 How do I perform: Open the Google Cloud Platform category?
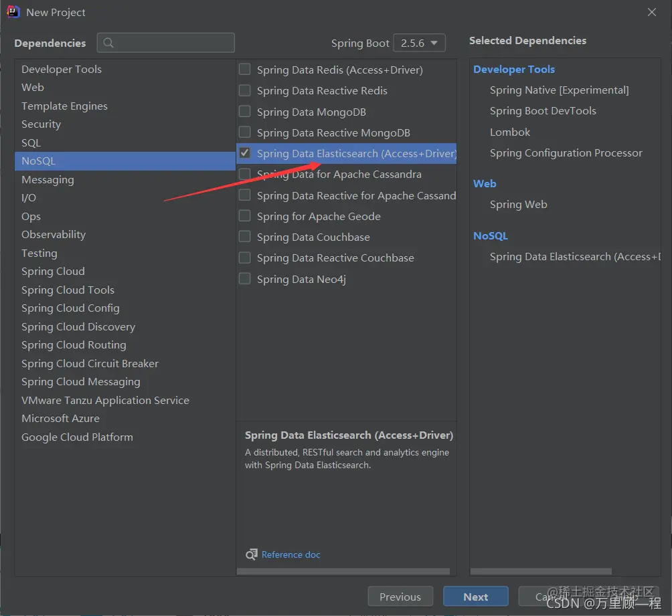(124, 437)
